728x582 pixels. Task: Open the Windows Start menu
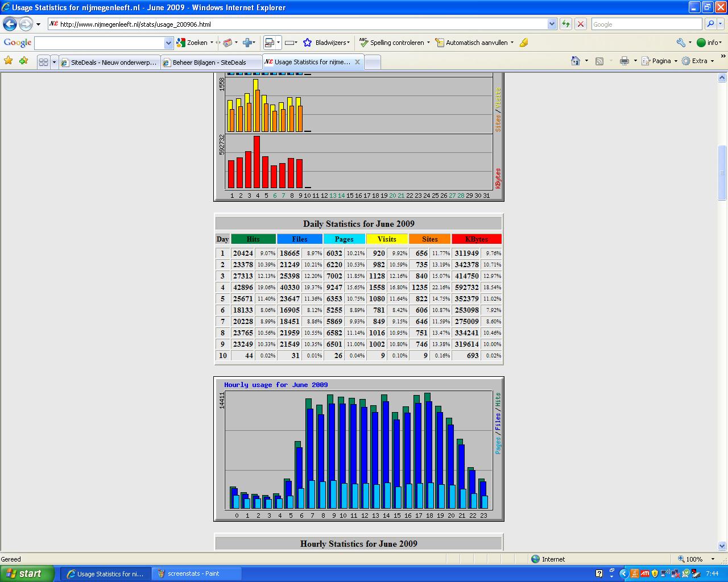click(x=27, y=573)
